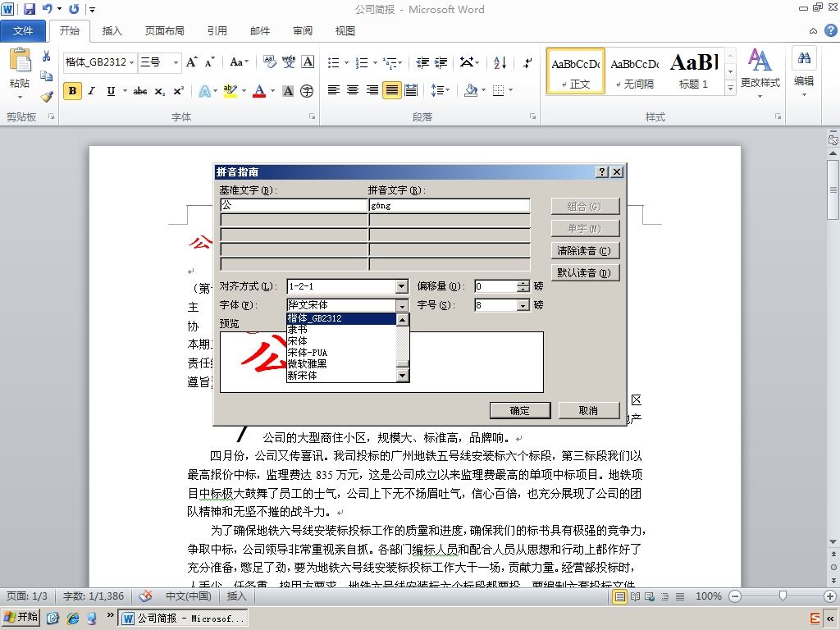Toggle justify alignment button
Screen dimensions: 840x630
coord(391,90)
